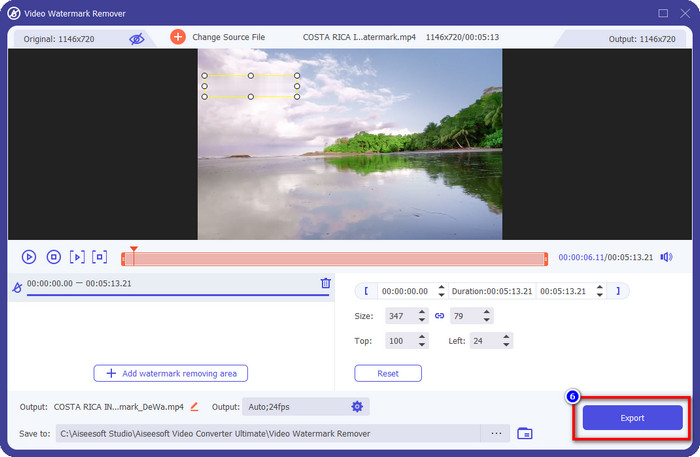Screen dimensions: 700x457
Task: Click the end time field 00:05:13.21
Action: point(563,291)
